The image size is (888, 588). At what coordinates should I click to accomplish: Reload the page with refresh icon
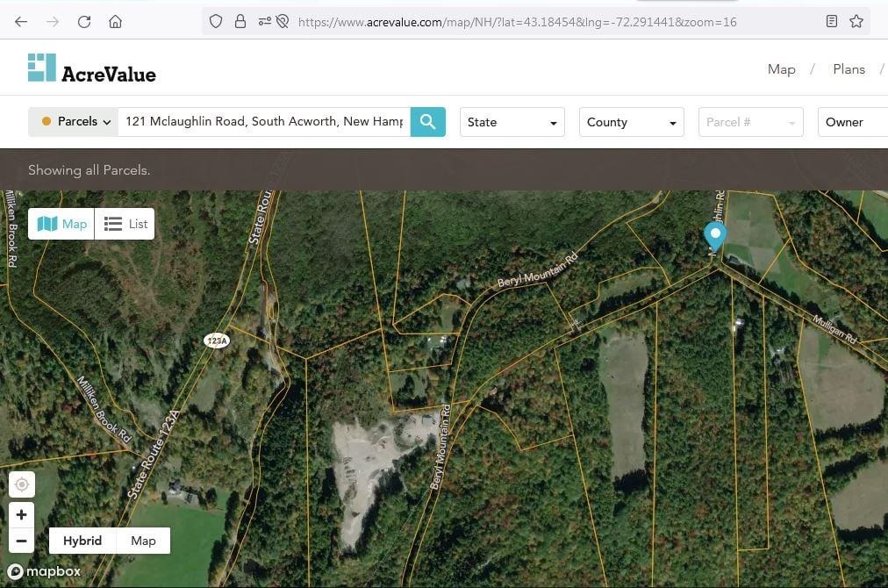coord(84,22)
